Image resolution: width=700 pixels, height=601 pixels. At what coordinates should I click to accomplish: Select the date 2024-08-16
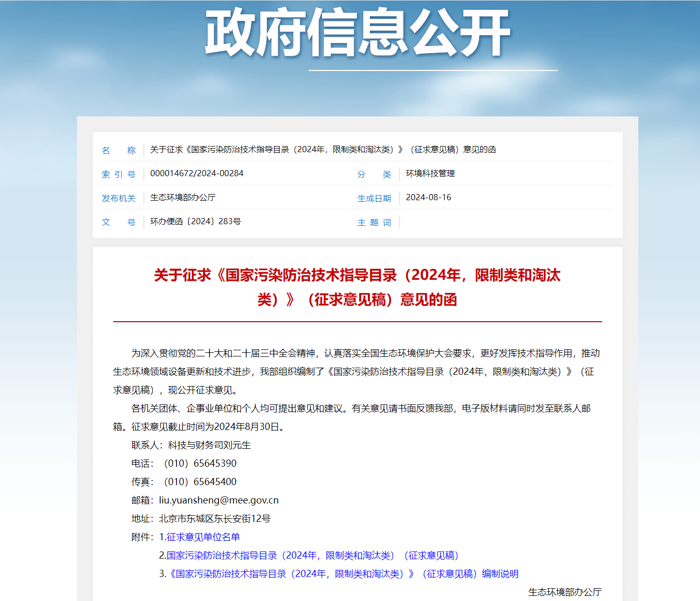point(428,198)
